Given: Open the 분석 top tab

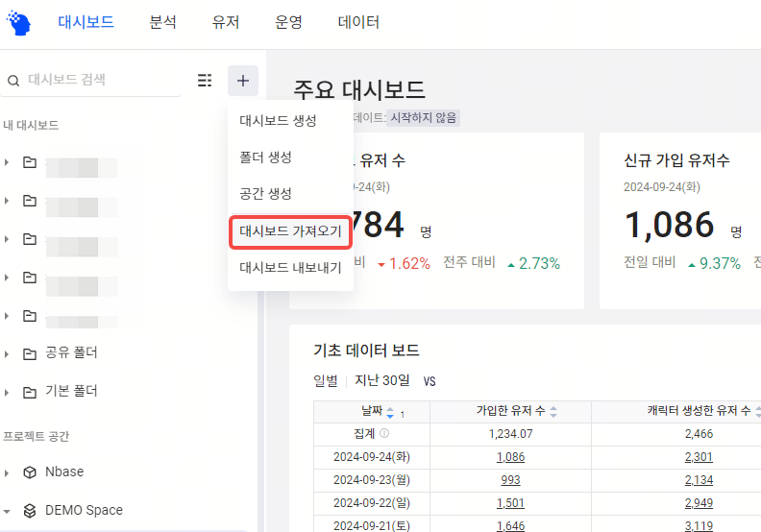Looking at the screenshot, I should tap(162, 22).
